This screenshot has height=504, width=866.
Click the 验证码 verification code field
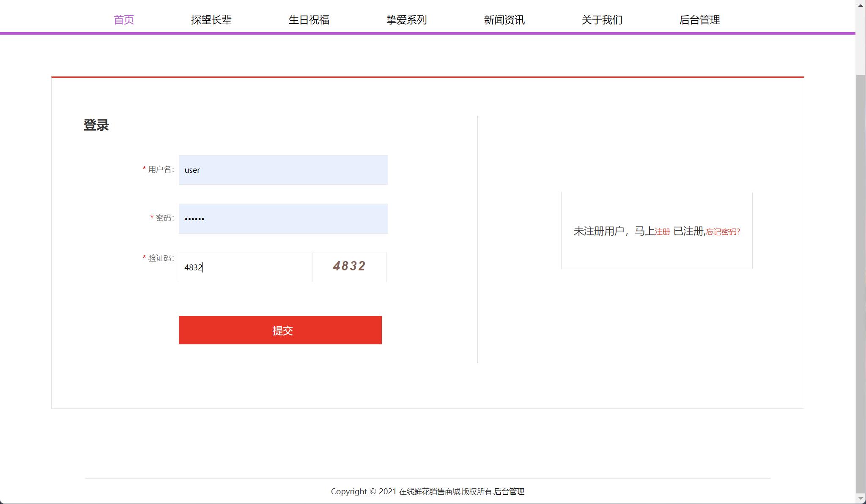tap(244, 267)
